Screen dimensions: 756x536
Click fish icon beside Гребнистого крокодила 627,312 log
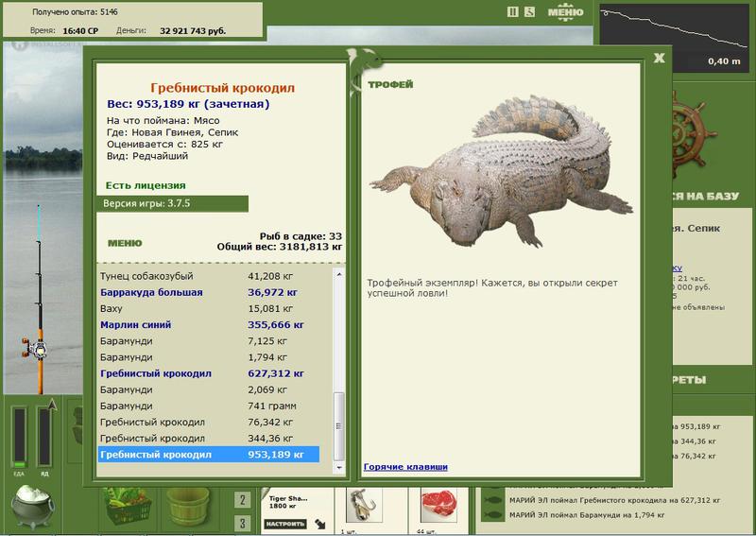point(492,500)
